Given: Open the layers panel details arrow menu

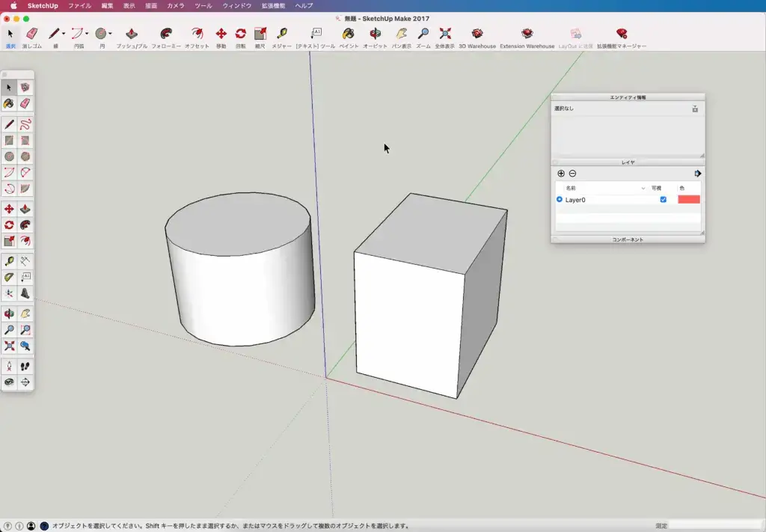Looking at the screenshot, I should click(x=698, y=174).
